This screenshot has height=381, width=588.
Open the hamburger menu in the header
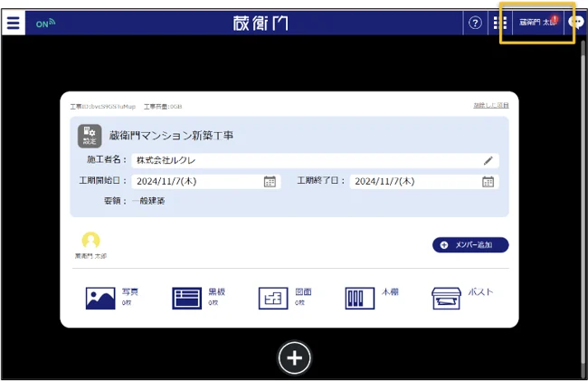click(13, 23)
